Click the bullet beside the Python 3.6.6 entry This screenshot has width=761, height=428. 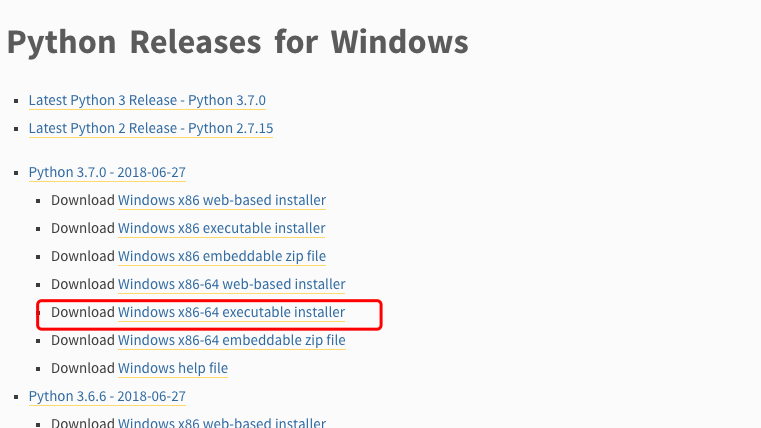(17, 397)
